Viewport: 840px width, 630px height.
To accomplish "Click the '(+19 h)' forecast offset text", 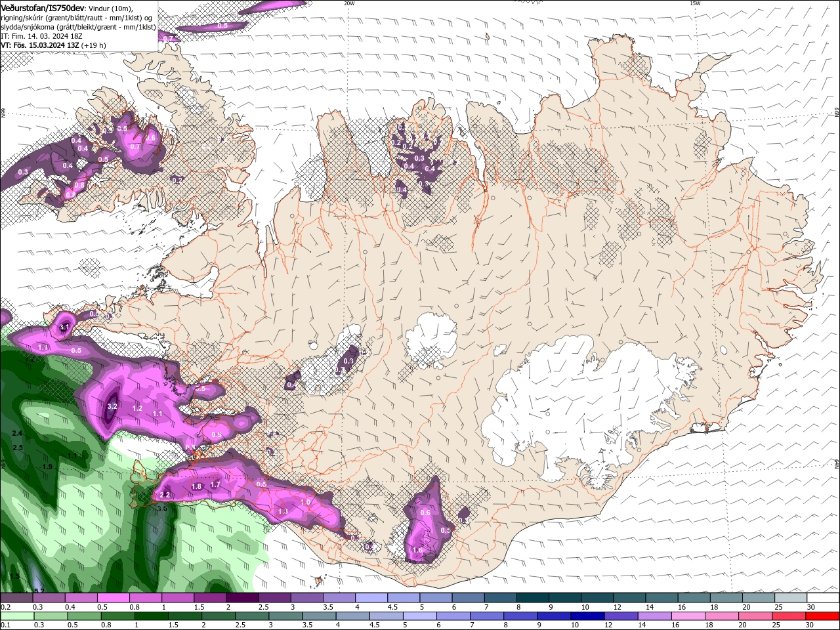I will coord(93,45).
